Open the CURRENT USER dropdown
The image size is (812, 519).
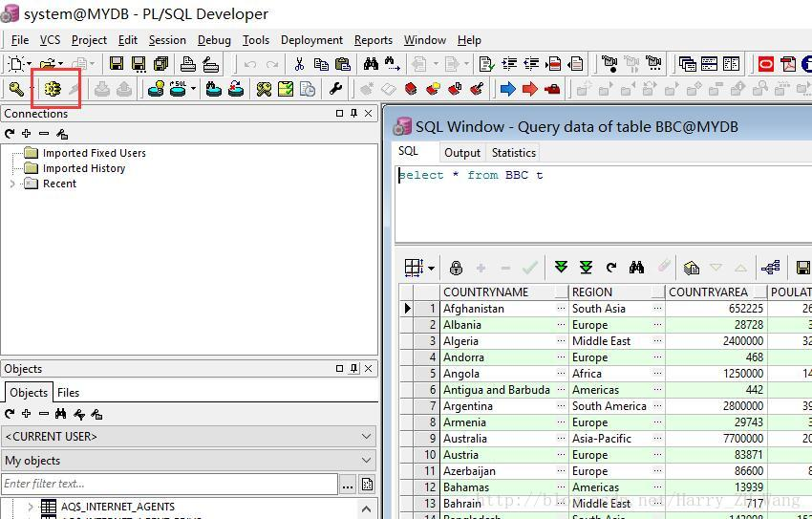pos(366,437)
